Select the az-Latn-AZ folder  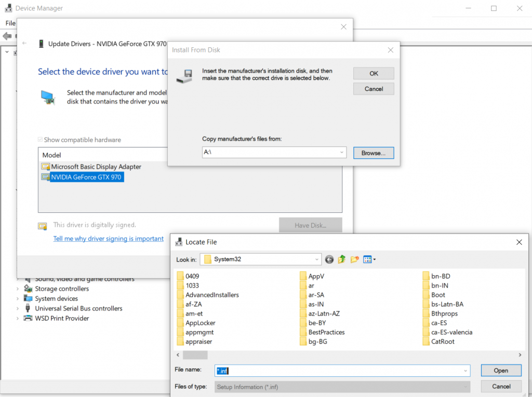(x=320, y=313)
